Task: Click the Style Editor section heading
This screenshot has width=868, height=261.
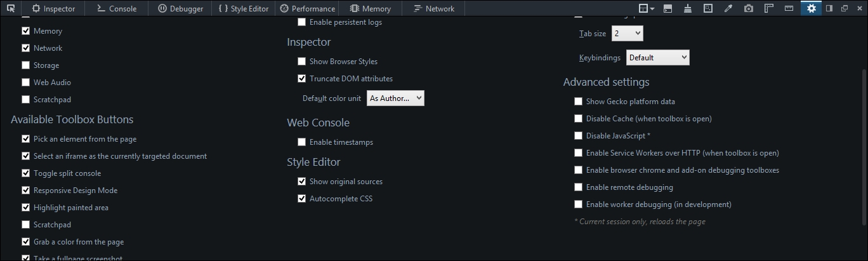Action: [x=313, y=162]
